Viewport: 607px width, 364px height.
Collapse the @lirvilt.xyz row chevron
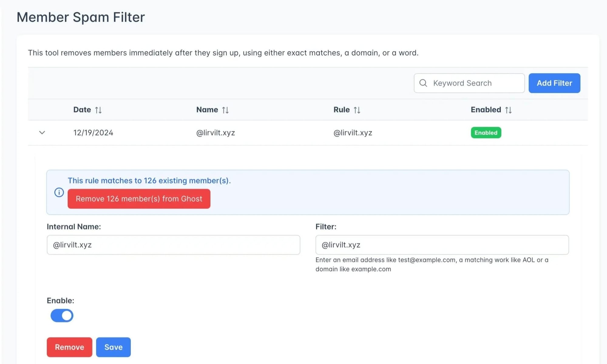click(42, 133)
